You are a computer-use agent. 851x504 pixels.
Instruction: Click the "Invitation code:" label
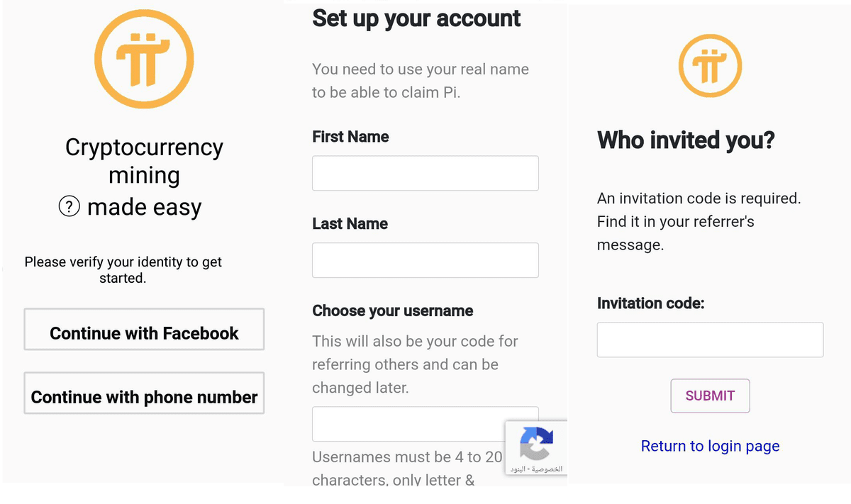(x=650, y=303)
